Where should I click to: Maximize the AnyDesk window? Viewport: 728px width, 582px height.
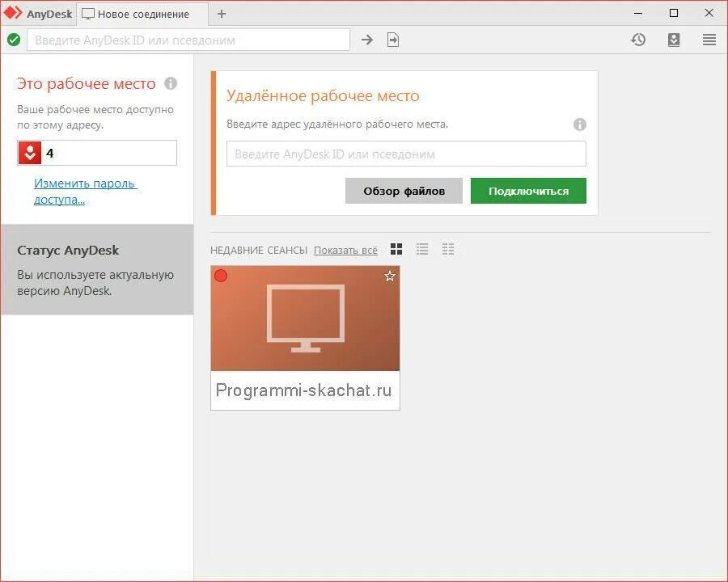[x=674, y=13]
